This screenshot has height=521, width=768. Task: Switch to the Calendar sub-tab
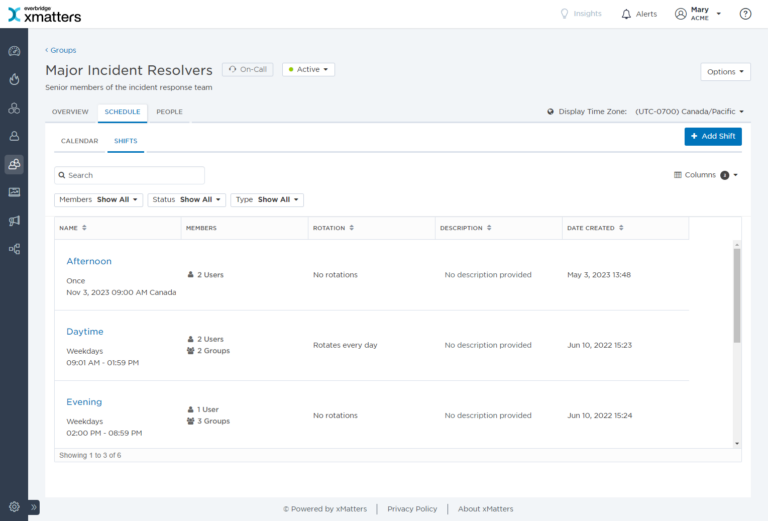[80, 141]
